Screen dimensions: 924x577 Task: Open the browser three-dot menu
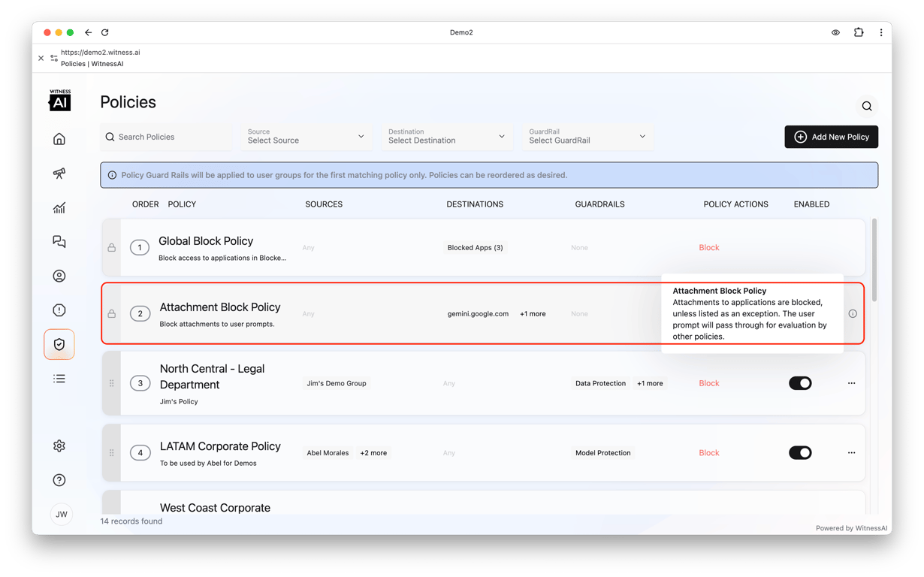(881, 32)
